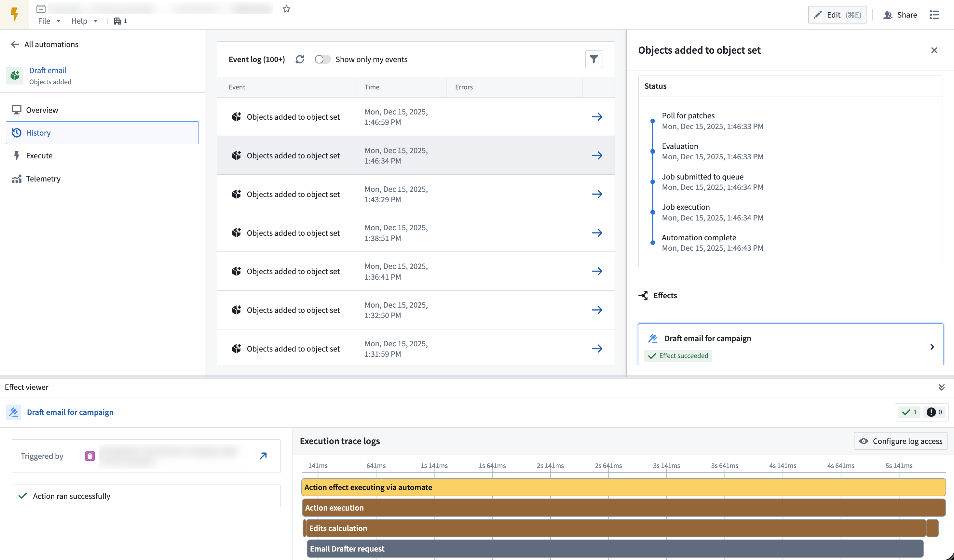Open the Draft email for campaign link
This screenshot has width=954, height=560.
point(70,412)
